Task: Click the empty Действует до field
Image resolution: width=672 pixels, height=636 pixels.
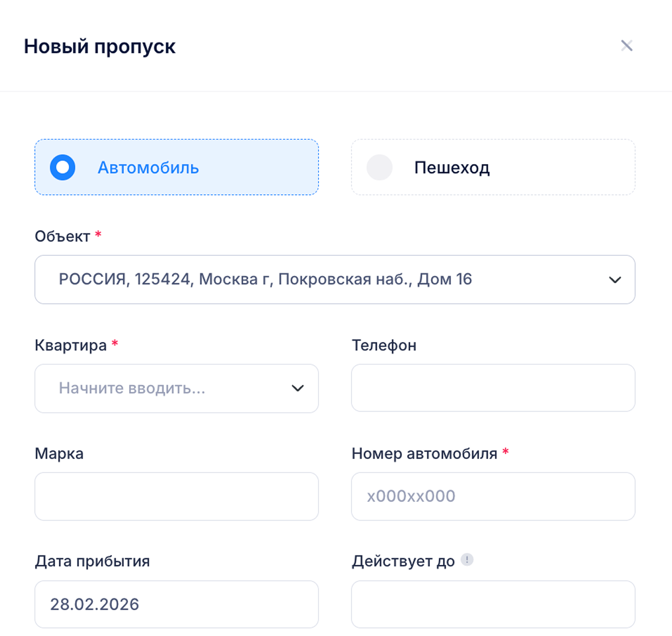Action: click(493, 604)
